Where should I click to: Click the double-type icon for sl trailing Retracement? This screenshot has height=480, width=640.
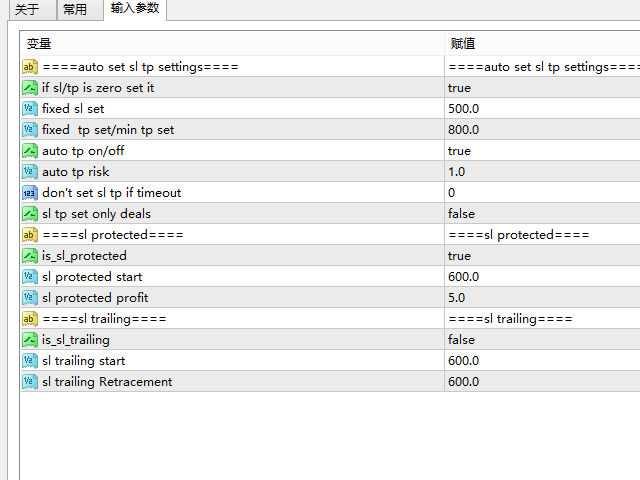coord(30,382)
